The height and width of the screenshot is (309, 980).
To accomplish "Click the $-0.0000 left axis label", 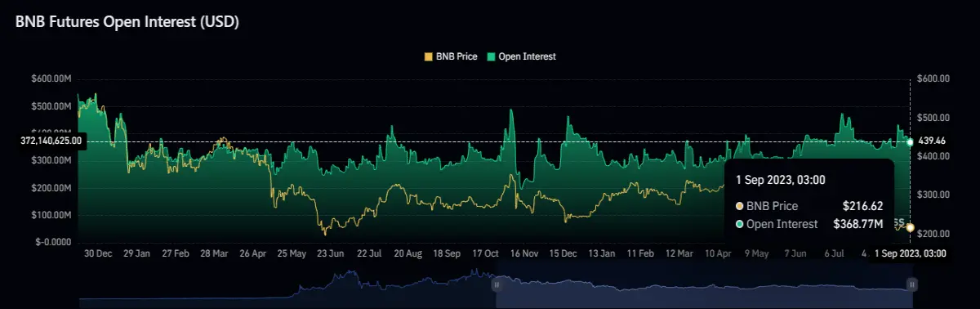I will click(x=53, y=242).
